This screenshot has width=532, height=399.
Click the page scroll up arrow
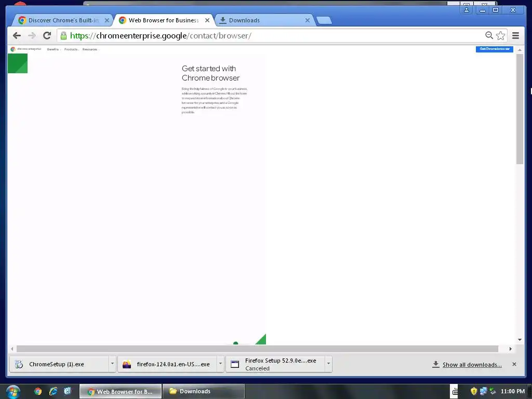click(520, 50)
